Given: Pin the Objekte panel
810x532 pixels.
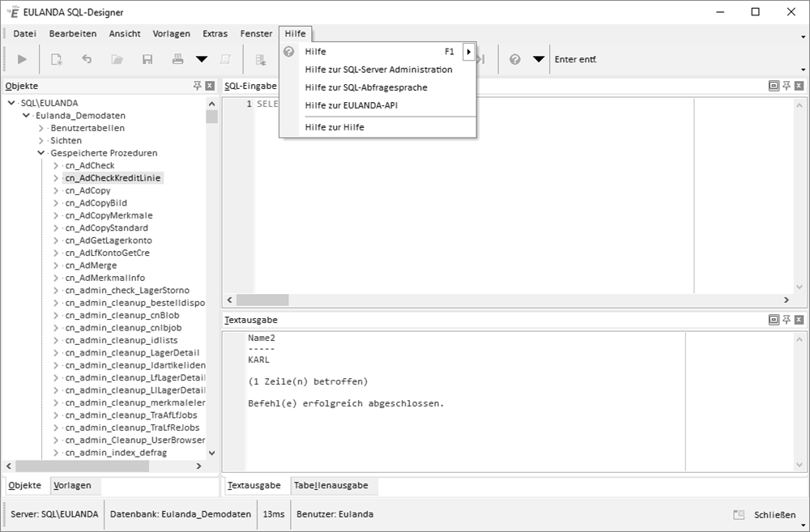Looking at the screenshot, I should (198, 86).
